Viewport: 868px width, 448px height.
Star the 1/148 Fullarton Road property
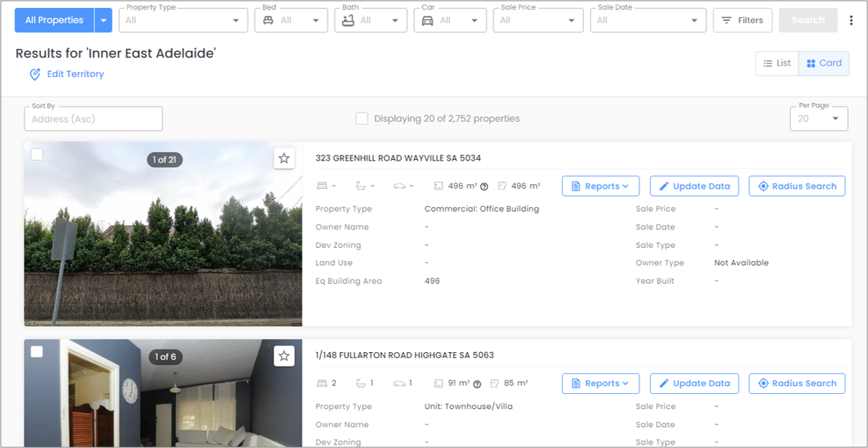(x=284, y=356)
